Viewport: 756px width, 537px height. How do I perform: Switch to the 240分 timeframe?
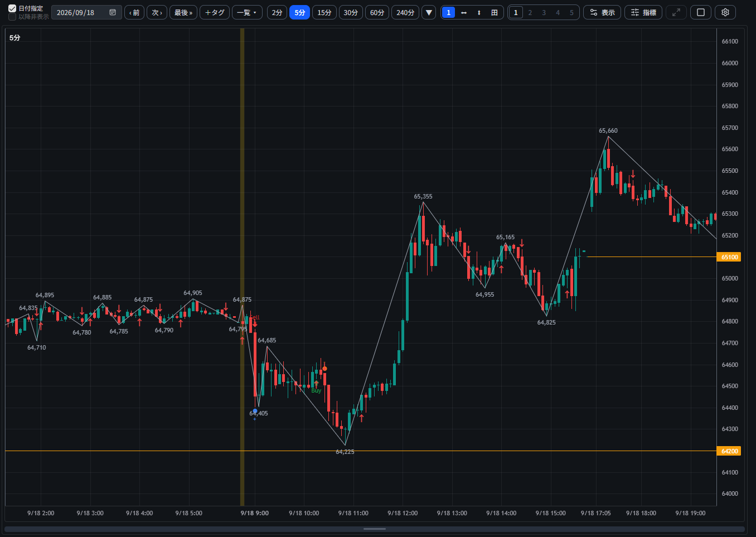pos(405,12)
